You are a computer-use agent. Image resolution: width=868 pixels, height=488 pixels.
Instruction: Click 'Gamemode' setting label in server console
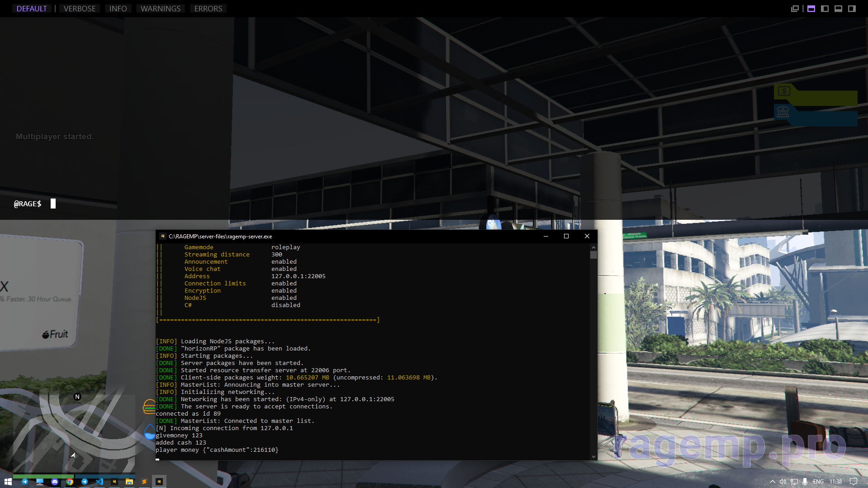[x=199, y=247]
